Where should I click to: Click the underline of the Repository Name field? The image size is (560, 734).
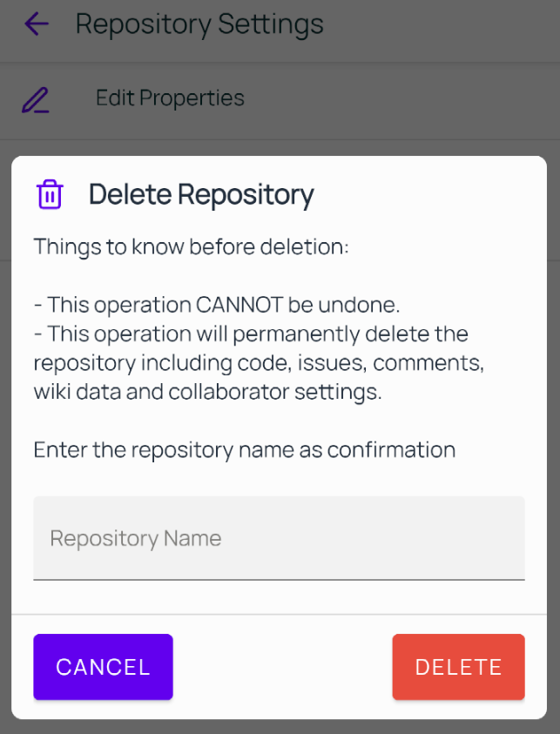[x=279, y=580]
